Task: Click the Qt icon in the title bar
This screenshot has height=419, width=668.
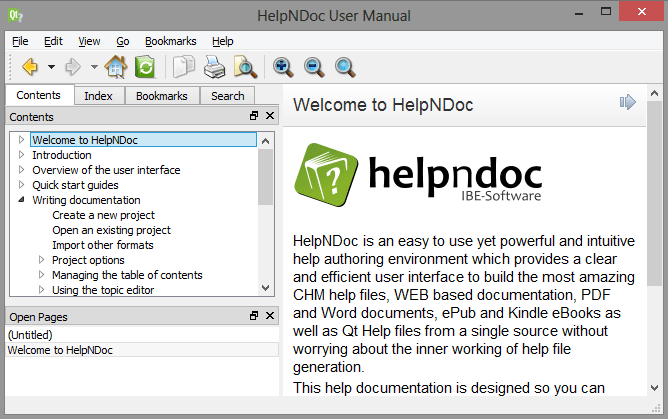Action: (15, 15)
